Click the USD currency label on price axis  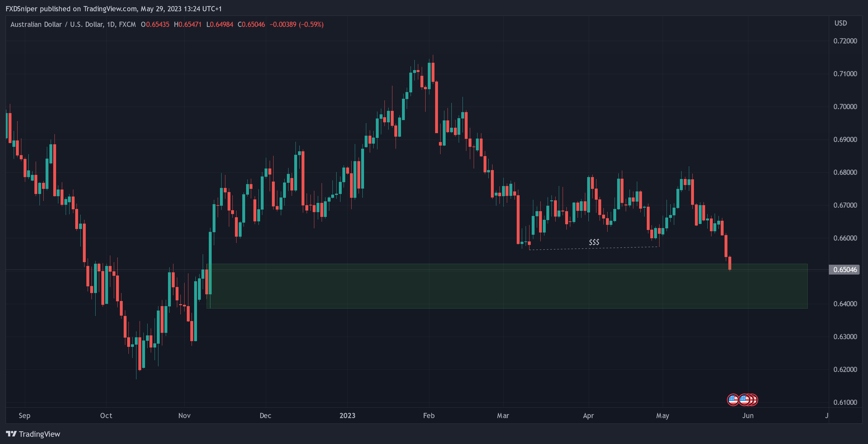point(840,23)
